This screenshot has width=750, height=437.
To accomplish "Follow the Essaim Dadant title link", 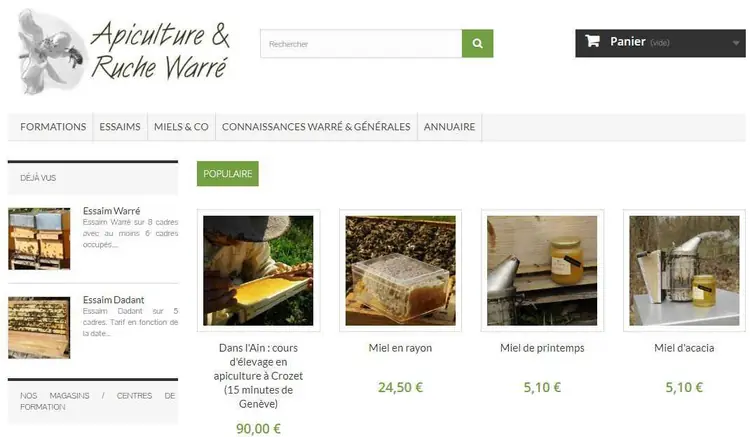I will pos(113,300).
